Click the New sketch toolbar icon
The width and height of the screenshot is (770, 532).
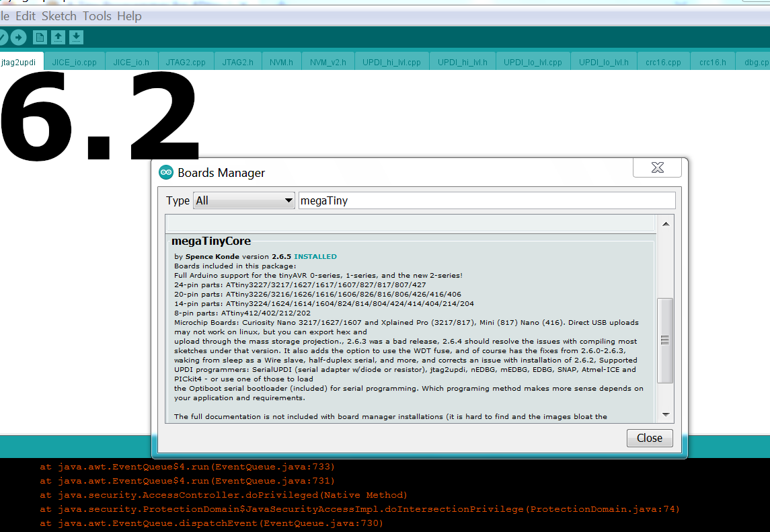tap(40, 38)
